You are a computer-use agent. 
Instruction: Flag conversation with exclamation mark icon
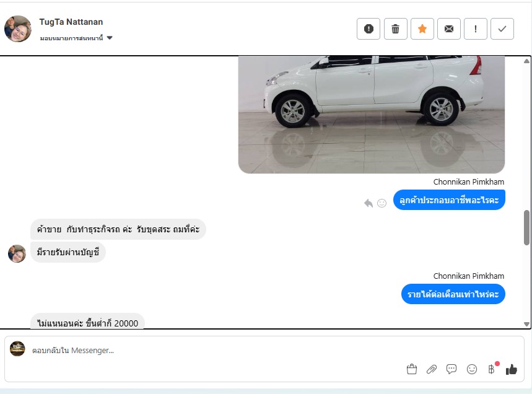pos(476,29)
